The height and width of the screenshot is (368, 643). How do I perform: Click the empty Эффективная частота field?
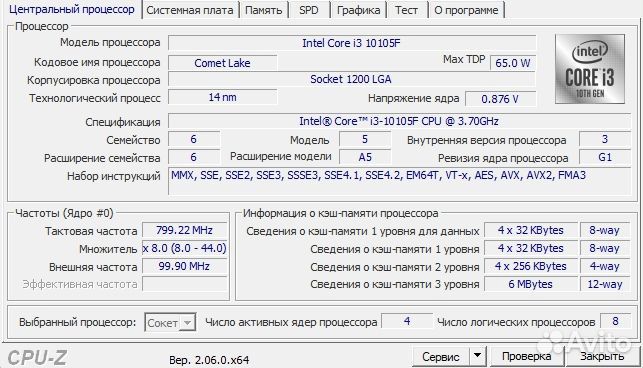(x=184, y=284)
